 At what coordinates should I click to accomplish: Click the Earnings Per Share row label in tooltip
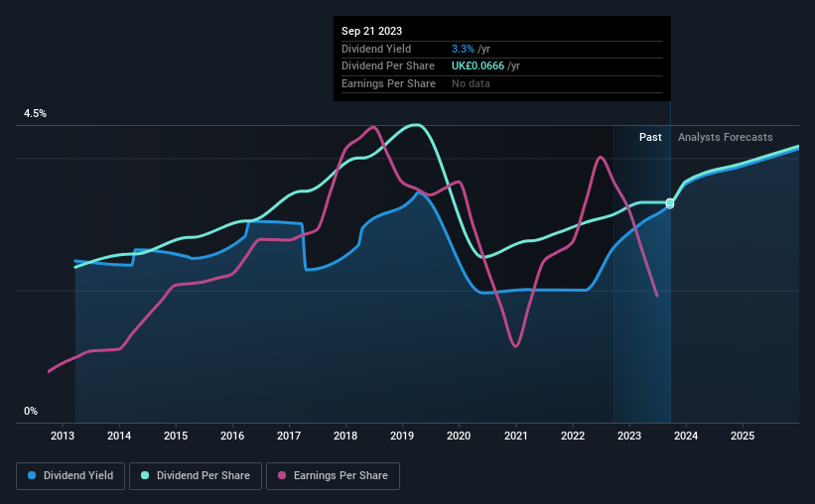388,83
